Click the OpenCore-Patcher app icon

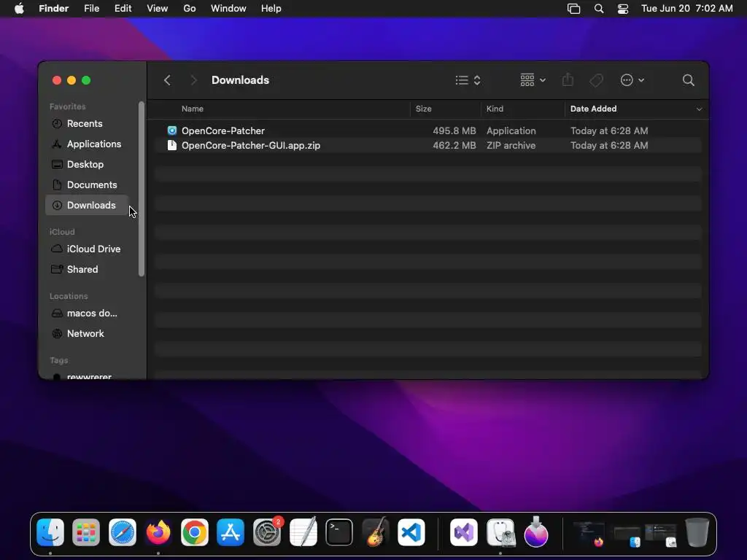[172, 131]
